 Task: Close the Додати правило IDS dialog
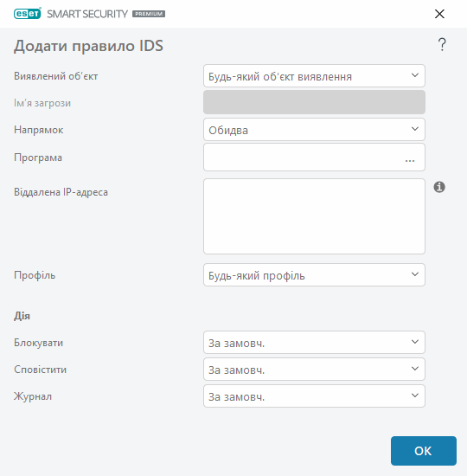(439, 14)
